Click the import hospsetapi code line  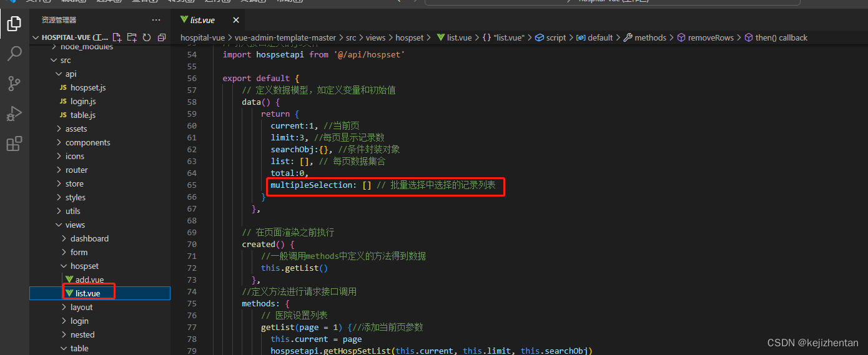click(x=313, y=55)
